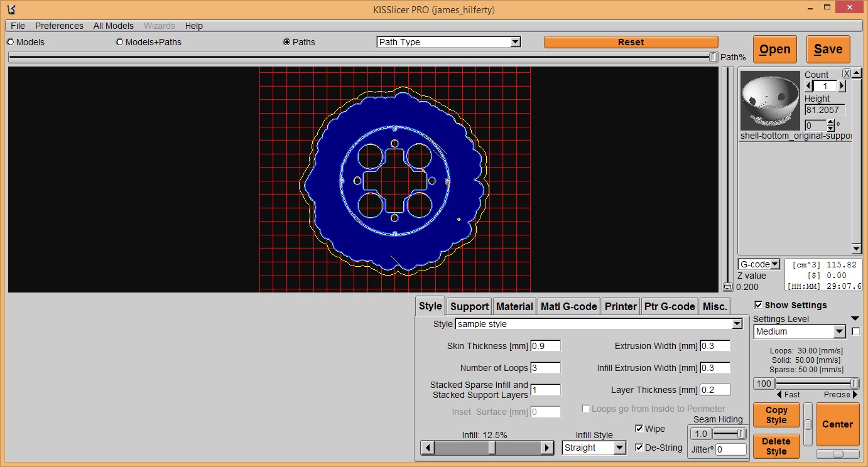The height and width of the screenshot is (467, 868).
Task: Open the Help menu
Action: tap(194, 26)
